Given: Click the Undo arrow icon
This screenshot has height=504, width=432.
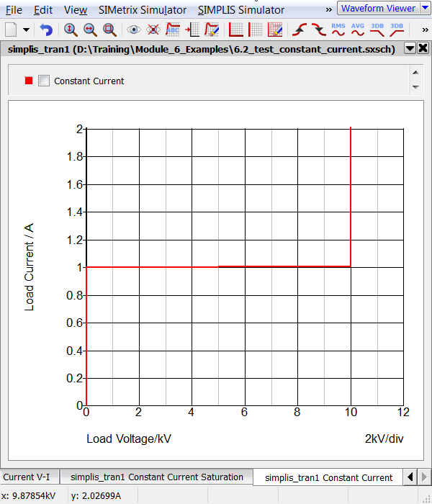Looking at the screenshot, I should (x=46, y=30).
